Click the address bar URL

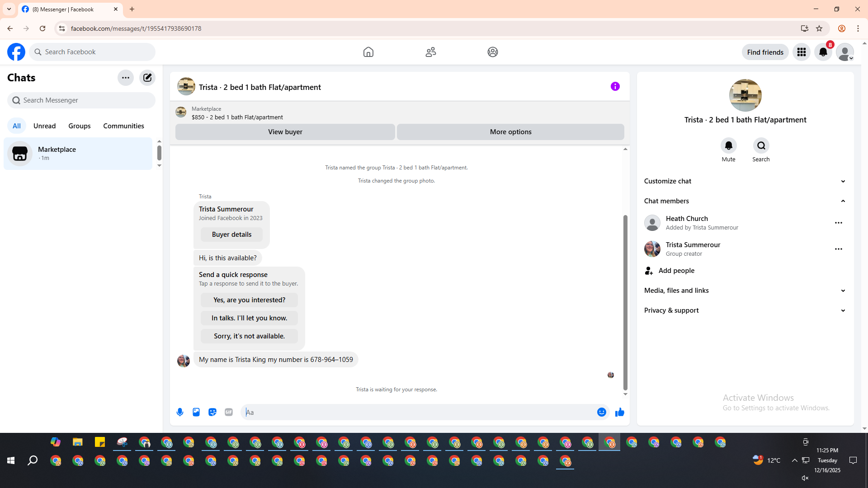(136, 28)
